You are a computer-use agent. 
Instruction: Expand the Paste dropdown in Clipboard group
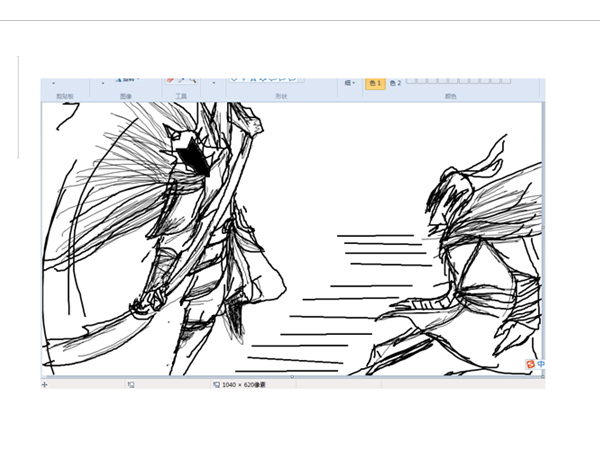[53, 84]
